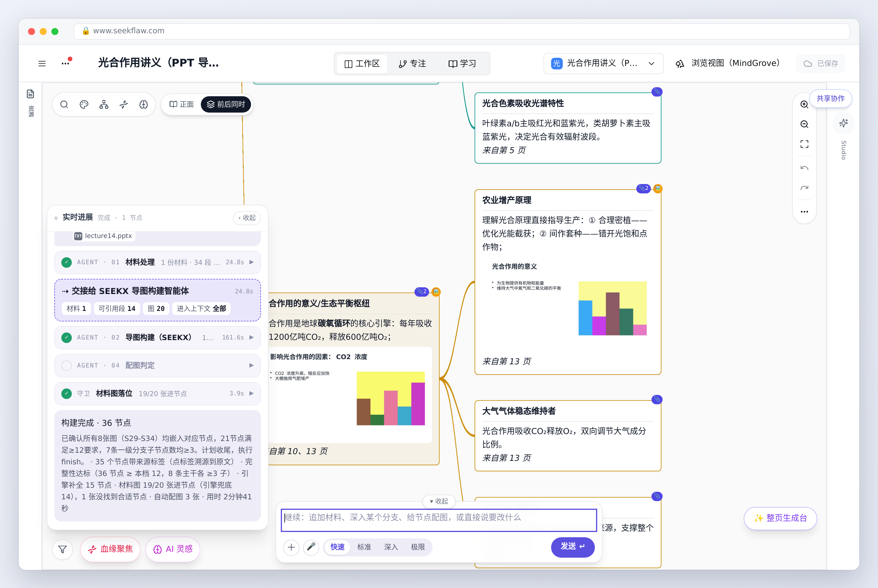Viewport: 878px width, 588px height.
Task: Switch to the 正面 view mode
Action: pos(182,104)
